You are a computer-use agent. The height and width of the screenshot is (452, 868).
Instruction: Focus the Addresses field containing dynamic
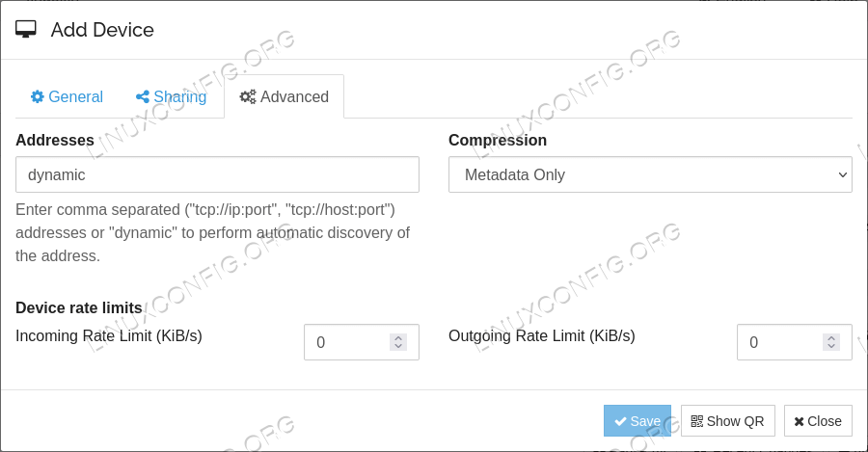point(217,174)
